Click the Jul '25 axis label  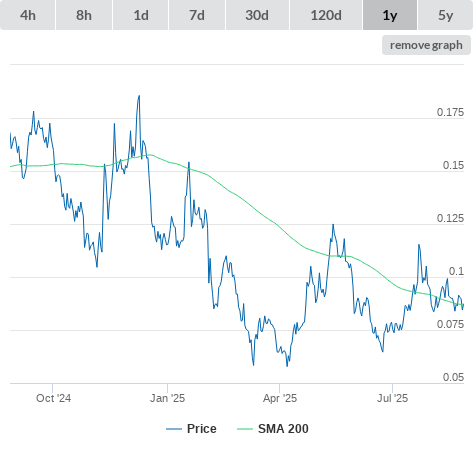[x=392, y=398]
